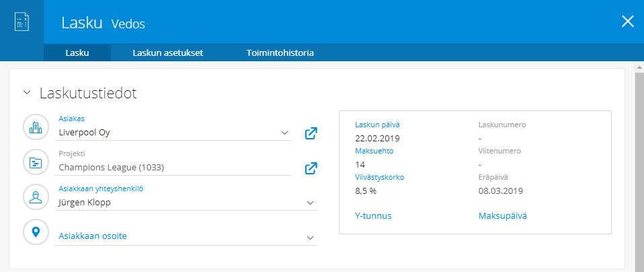Viewport: 644px width, 272px height.
Task: Click the address location pin icon
Action: click(x=36, y=232)
